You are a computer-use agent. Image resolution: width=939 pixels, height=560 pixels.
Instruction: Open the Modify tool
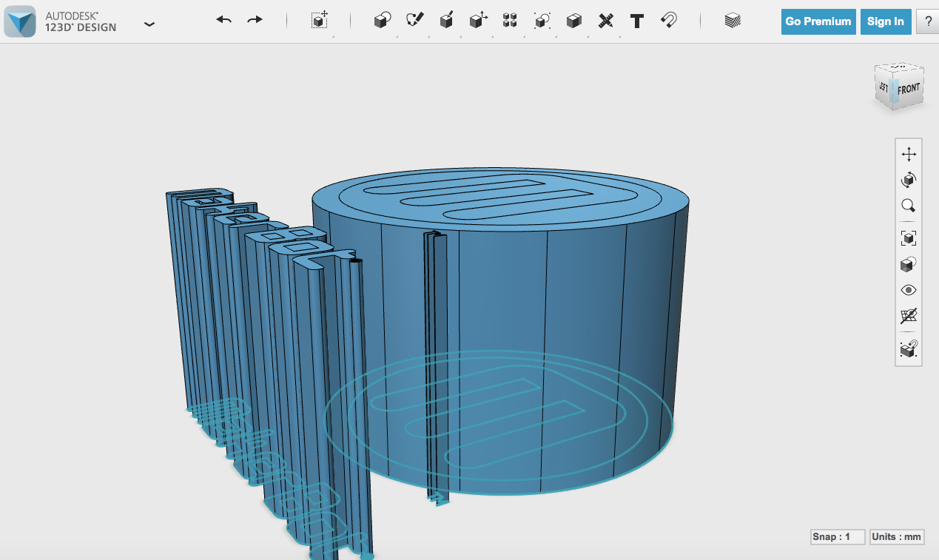[478, 21]
